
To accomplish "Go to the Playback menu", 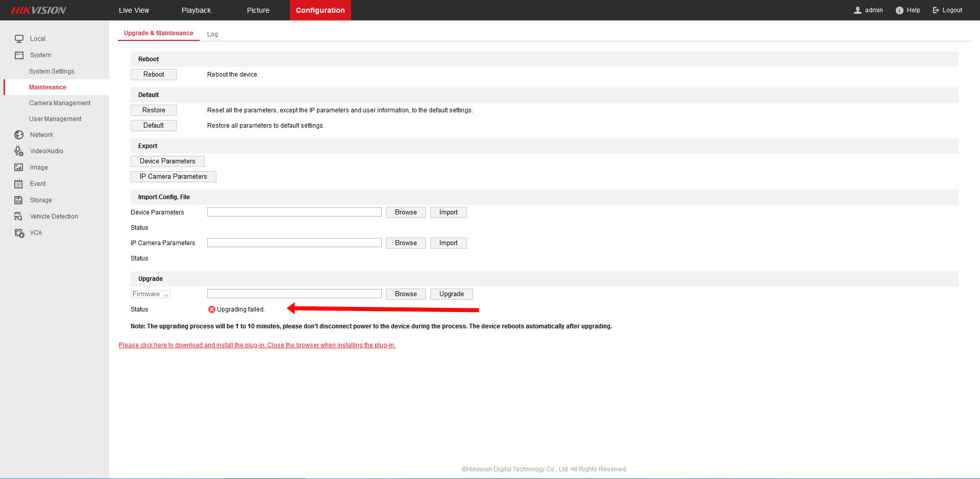I will [196, 10].
